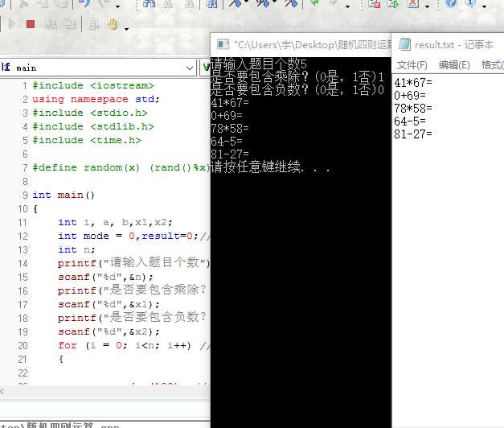Click the third bookmark flag with red mark

291,3
